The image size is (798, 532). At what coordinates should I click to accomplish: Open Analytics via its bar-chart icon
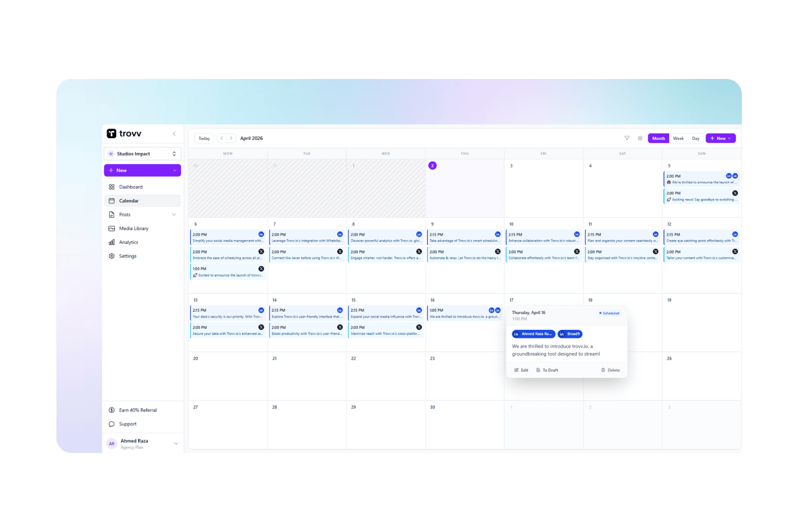tap(112, 242)
